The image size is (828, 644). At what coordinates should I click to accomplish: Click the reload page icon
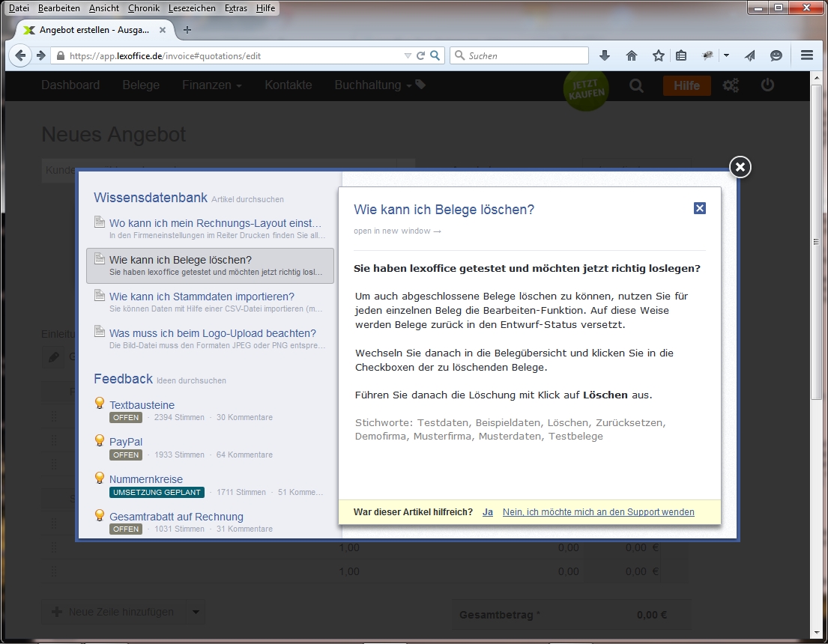point(420,55)
